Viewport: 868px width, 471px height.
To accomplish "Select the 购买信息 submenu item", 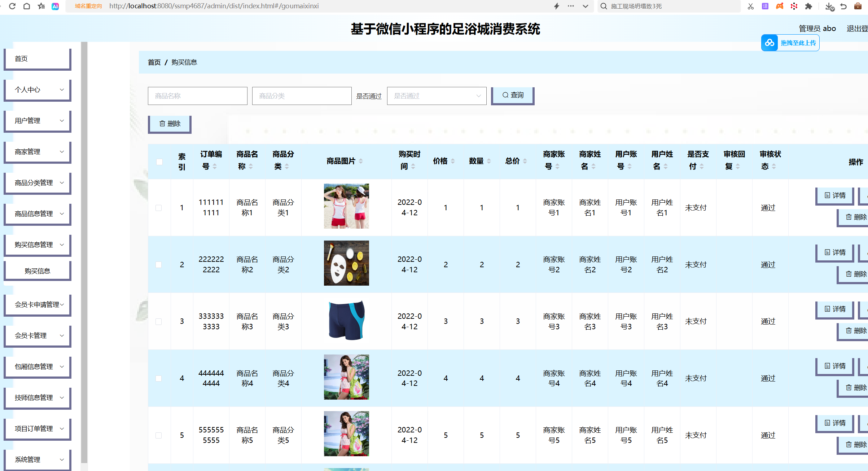I will pos(38,271).
